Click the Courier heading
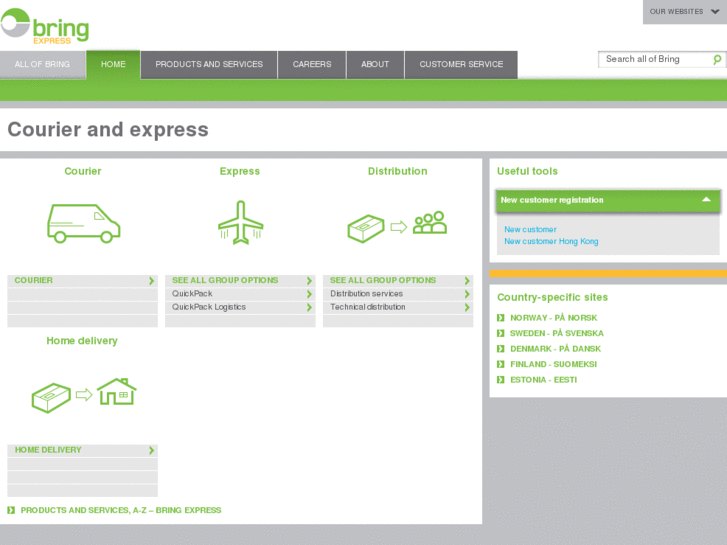 (x=83, y=171)
